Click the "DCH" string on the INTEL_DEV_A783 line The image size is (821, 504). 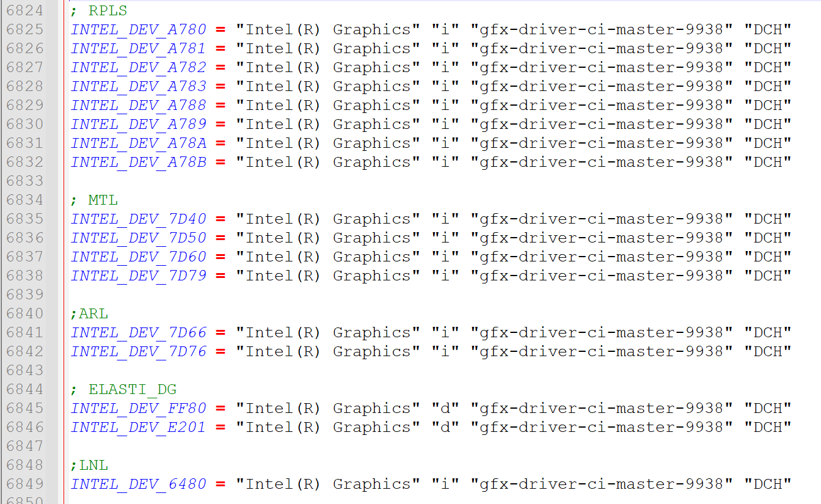coord(768,86)
